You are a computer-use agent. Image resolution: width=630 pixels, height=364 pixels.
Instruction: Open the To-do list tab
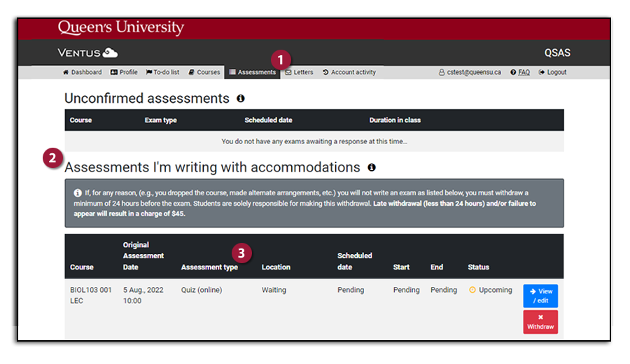pos(162,72)
